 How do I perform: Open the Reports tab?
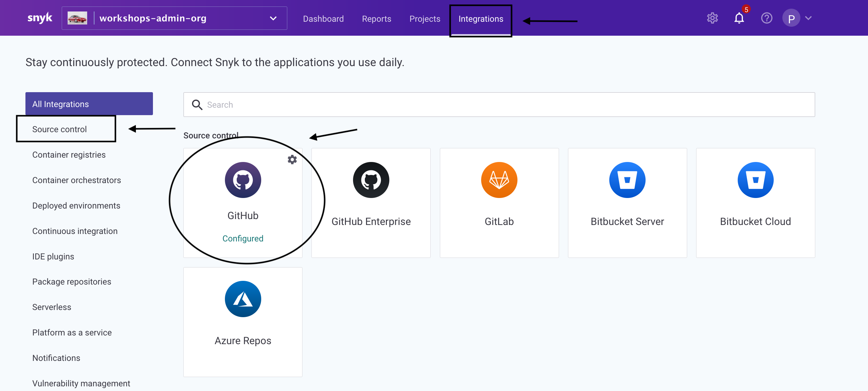pos(376,19)
